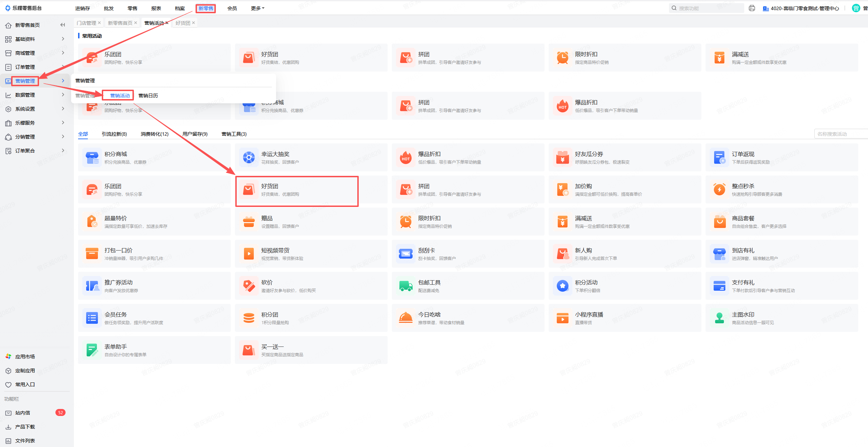
Task: Close the 门店管理 tab
Action: pyautogui.click(x=99, y=23)
